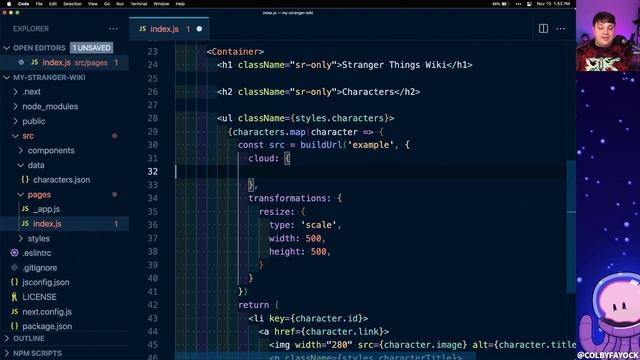This screenshot has width=640, height=360.
Task: Click the width value 500 on line 37
Action: click(313, 238)
